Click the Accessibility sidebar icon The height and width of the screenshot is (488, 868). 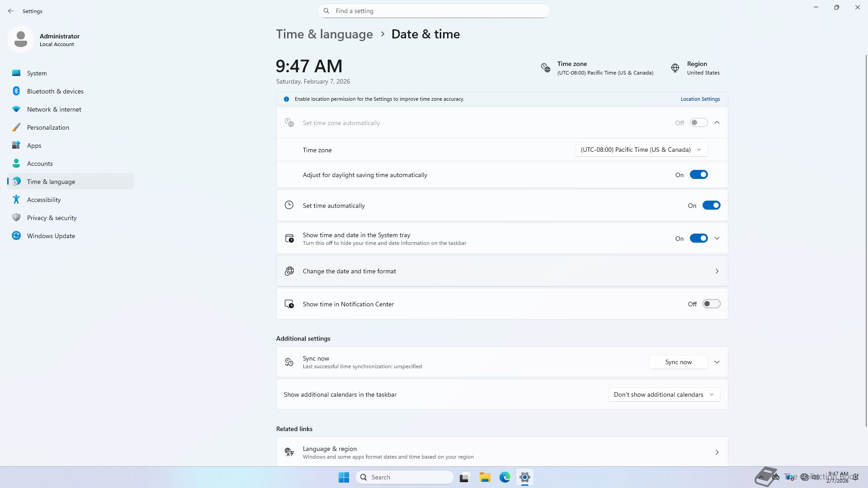(16, 200)
